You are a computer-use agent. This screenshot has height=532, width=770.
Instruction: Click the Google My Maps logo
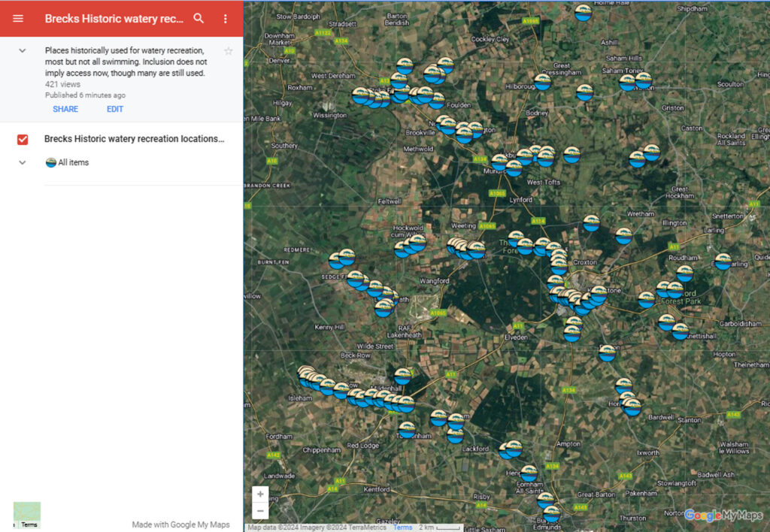[723, 515]
